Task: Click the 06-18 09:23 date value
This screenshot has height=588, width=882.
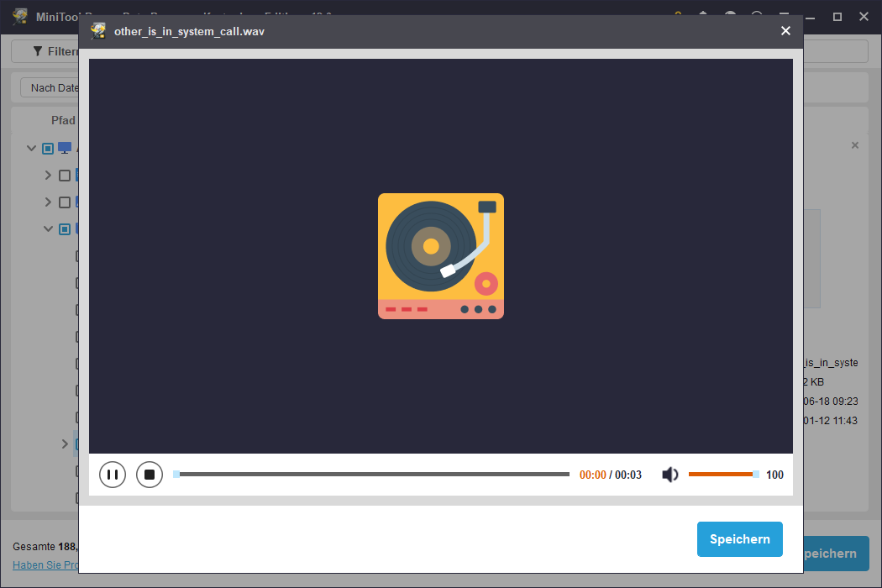Action: pyautogui.click(x=831, y=402)
